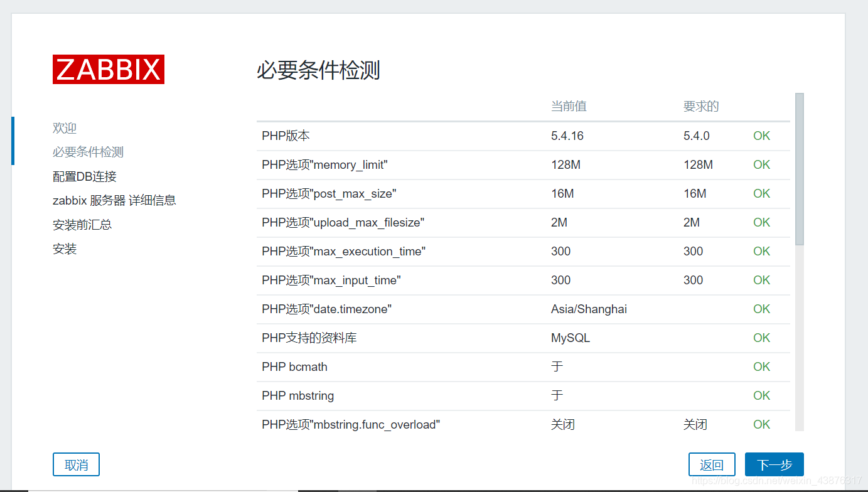Screen dimensions: 868x492
Task: Click the Asia/Shanghai timezone value
Action: [589, 309]
